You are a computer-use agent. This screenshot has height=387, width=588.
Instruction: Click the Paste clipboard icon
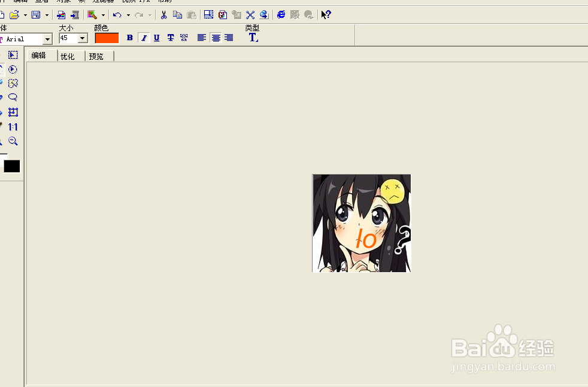pos(192,15)
